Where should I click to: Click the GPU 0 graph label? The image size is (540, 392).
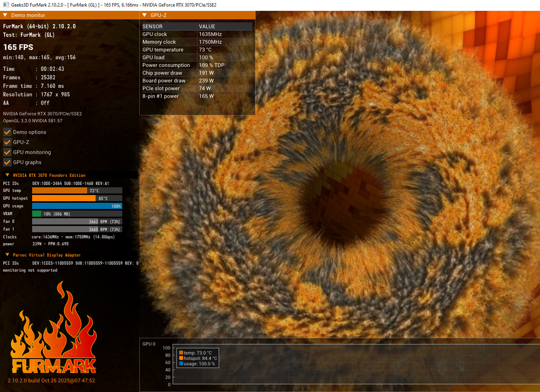[149, 344]
